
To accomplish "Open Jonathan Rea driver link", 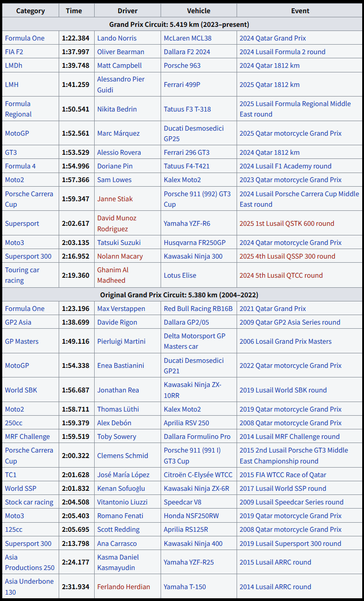I will [118, 390].
